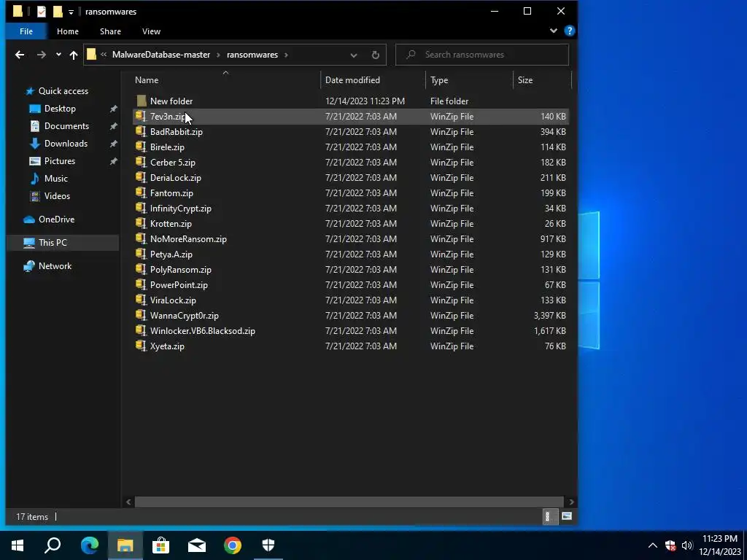Customize Quick Access Toolbar dropdown arrow
Screen dimensions: 747x560
pyautogui.click(x=71, y=12)
